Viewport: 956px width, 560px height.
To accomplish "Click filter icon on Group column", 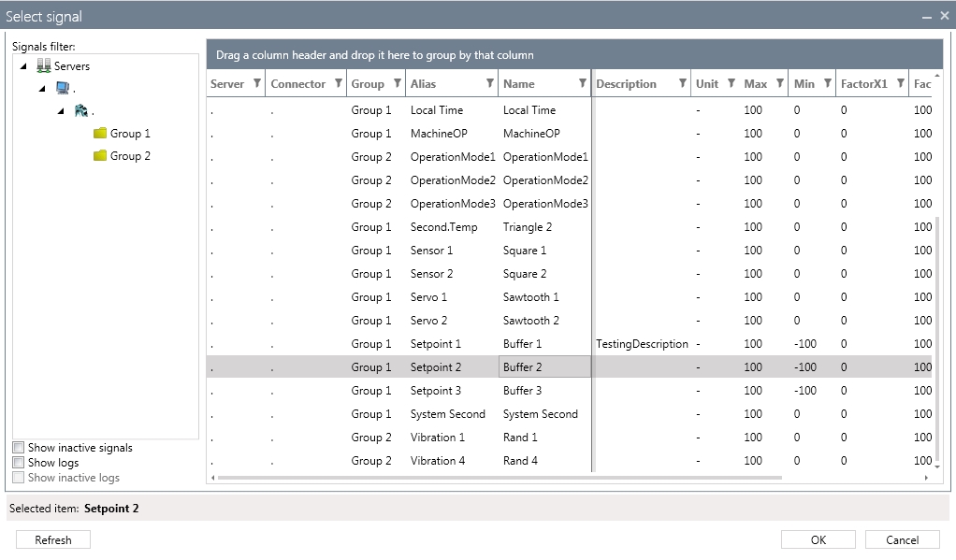I will (397, 83).
